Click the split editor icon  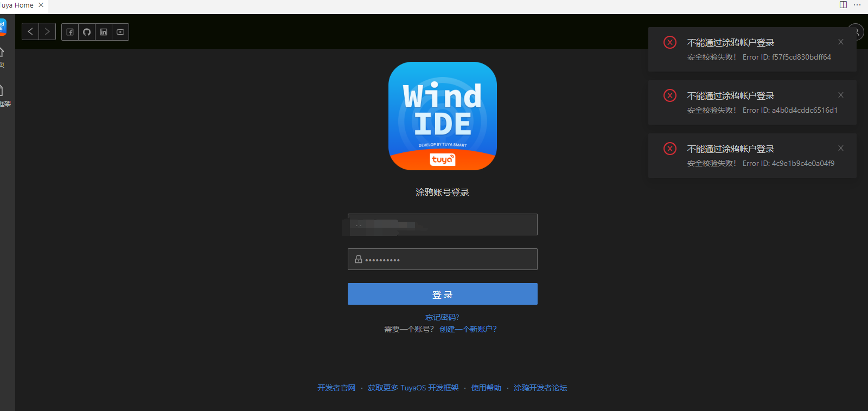point(843,5)
